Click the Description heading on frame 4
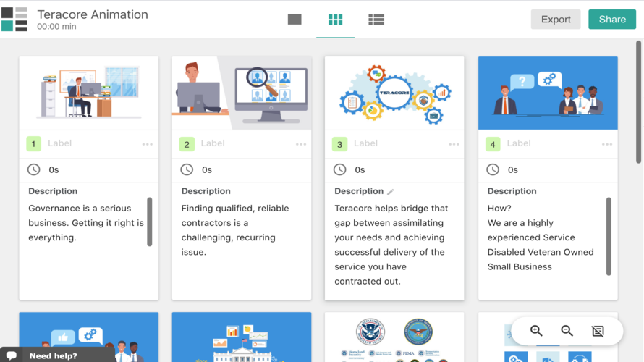This screenshot has width=644, height=362. click(512, 191)
